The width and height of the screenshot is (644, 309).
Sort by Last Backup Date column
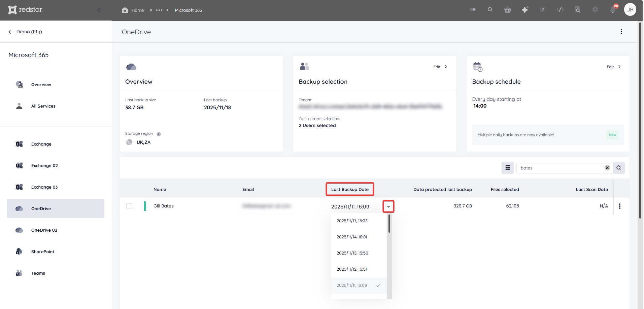350,189
